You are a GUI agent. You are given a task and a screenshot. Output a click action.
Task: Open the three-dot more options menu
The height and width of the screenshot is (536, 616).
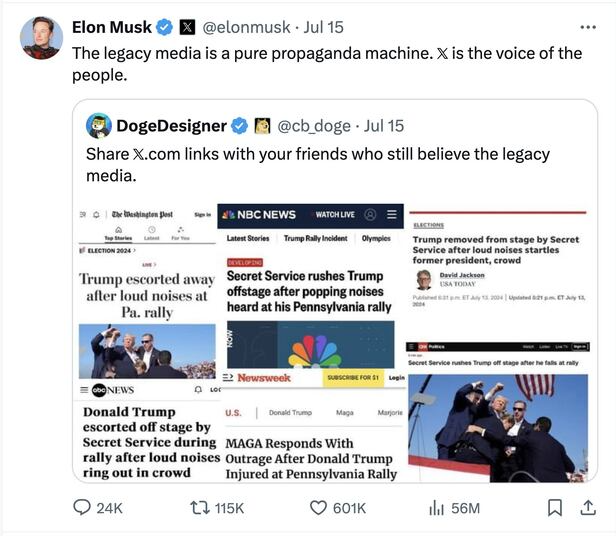588,27
